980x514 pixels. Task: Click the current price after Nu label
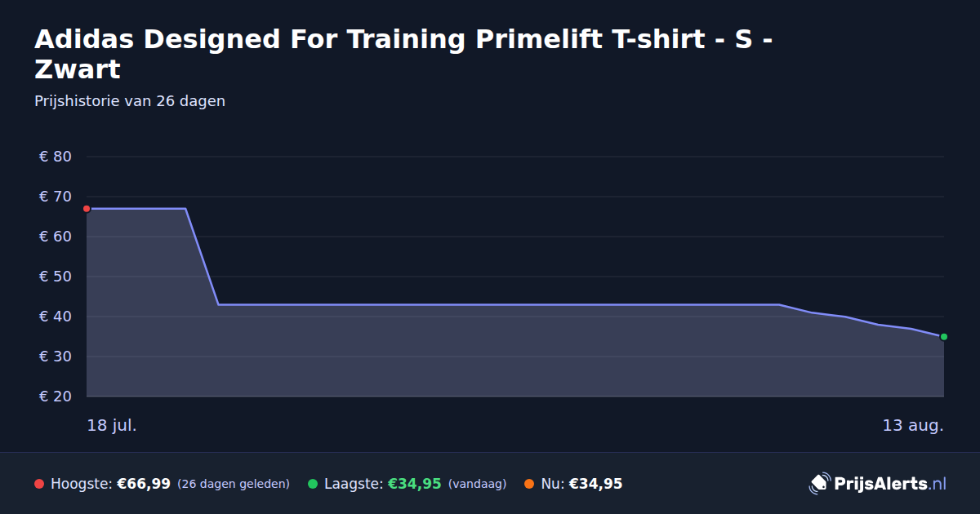click(x=595, y=484)
